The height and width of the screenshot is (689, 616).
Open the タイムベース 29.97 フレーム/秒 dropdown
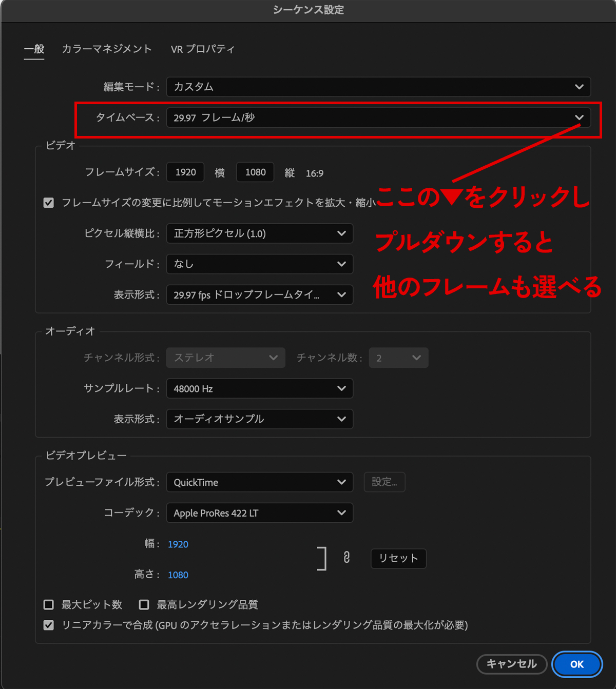click(378, 117)
